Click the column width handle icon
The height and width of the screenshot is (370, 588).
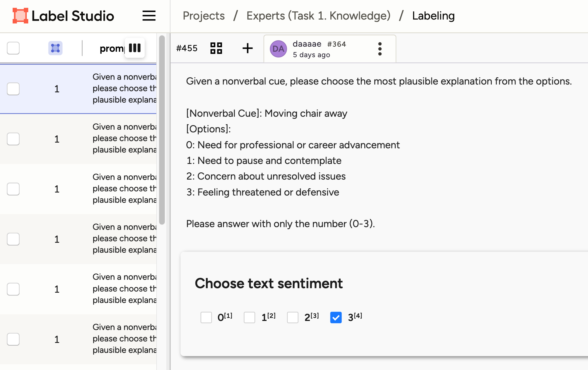point(135,48)
